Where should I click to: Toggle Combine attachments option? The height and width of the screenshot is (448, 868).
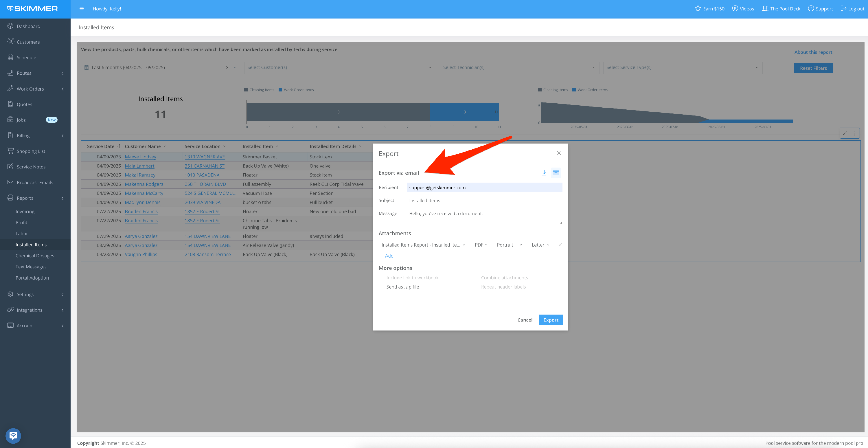[x=504, y=278]
